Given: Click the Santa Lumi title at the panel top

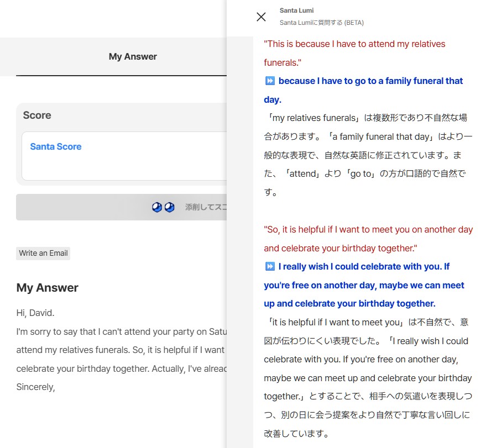Looking at the screenshot, I should tap(296, 10).
